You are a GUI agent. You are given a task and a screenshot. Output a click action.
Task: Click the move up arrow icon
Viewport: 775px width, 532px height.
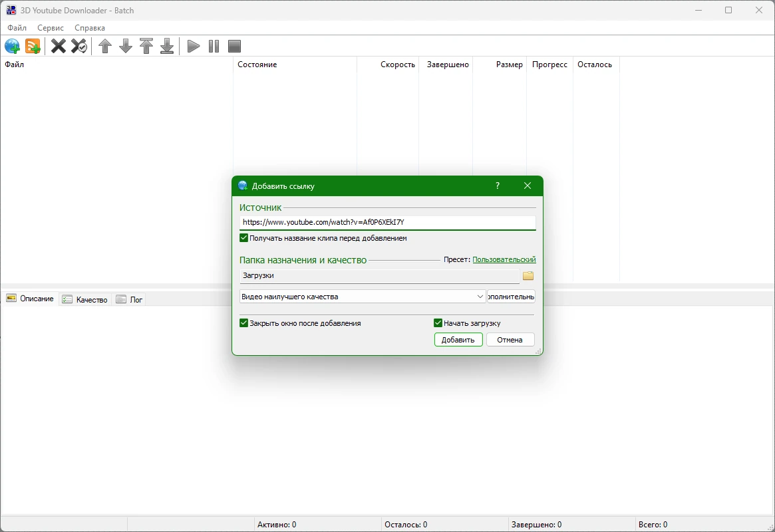click(105, 47)
